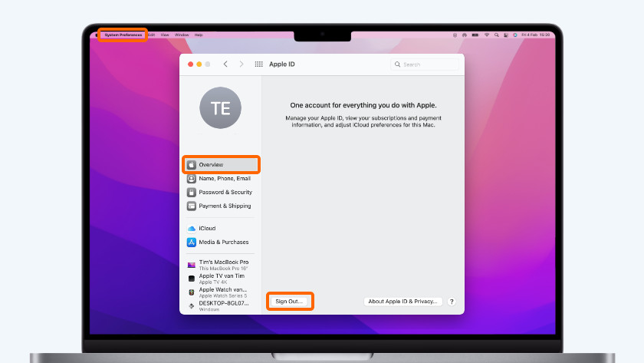This screenshot has height=363, width=644.
Task: Click the Search input field
Action: 428,64
